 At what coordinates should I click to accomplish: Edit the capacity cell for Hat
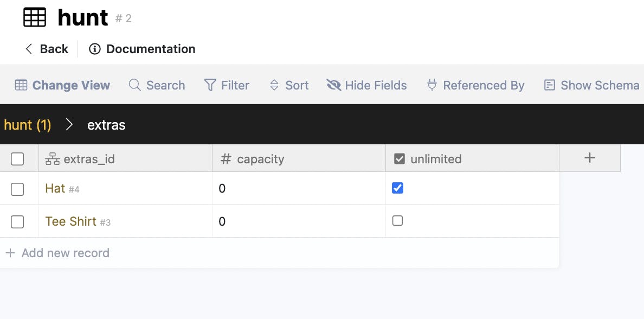pos(298,188)
